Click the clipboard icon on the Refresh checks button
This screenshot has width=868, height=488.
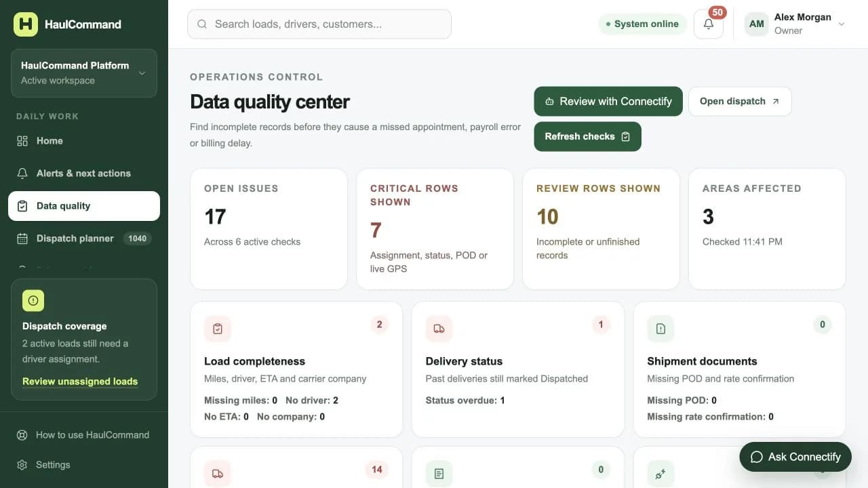point(626,136)
